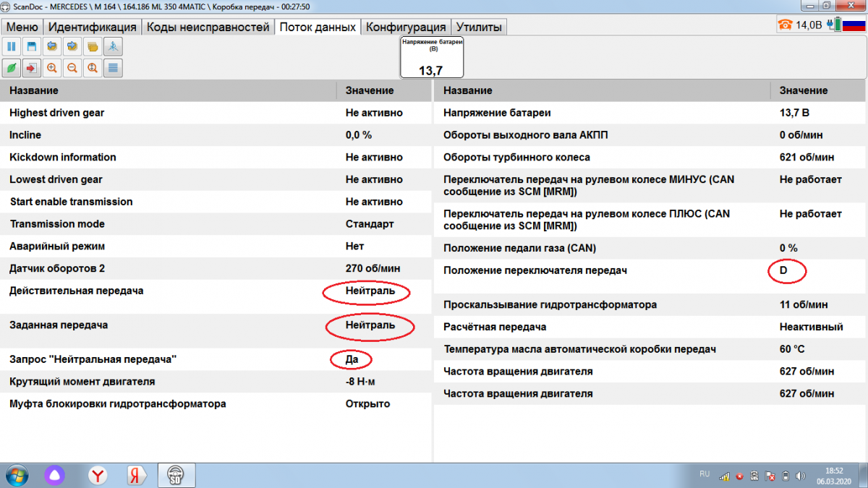Select the Transmission mode row
The height and width of the screenshot is (488, 868).
216,224
